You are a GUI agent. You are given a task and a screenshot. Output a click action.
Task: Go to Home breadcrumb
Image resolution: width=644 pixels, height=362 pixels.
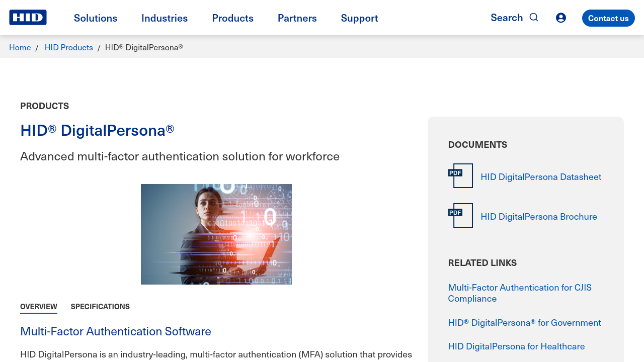(20, 47)
